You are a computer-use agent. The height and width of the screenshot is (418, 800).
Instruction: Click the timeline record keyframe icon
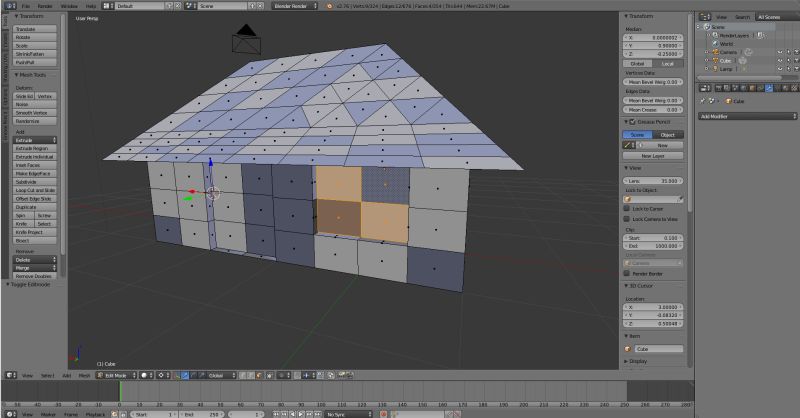383,414
